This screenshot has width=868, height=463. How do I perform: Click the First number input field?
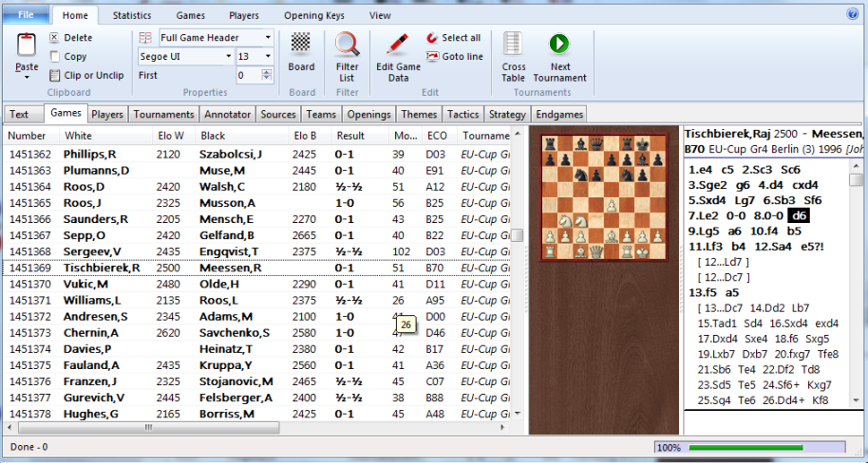[248, 75]
